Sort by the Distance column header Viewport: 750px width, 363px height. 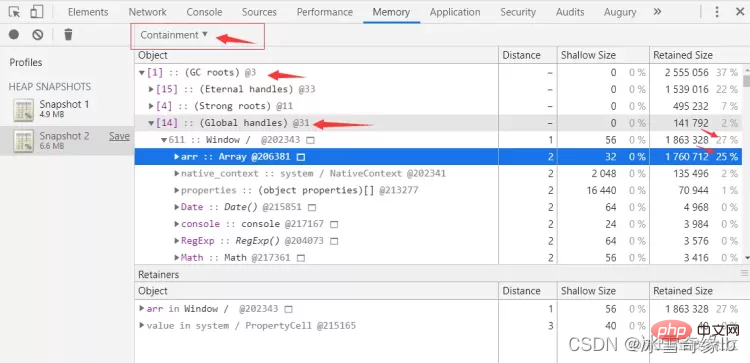pos(528,55)
